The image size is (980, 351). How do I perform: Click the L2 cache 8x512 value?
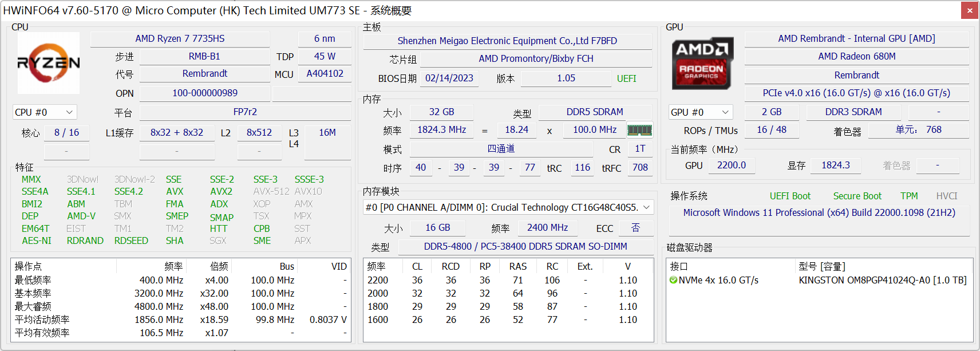259,132
